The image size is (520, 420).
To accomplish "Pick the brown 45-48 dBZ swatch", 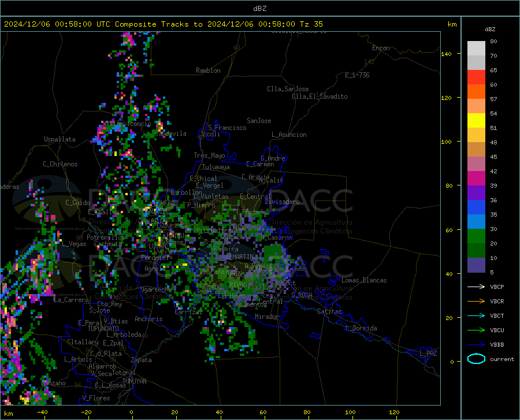I will pyautogui.click(x=476, y=150).
